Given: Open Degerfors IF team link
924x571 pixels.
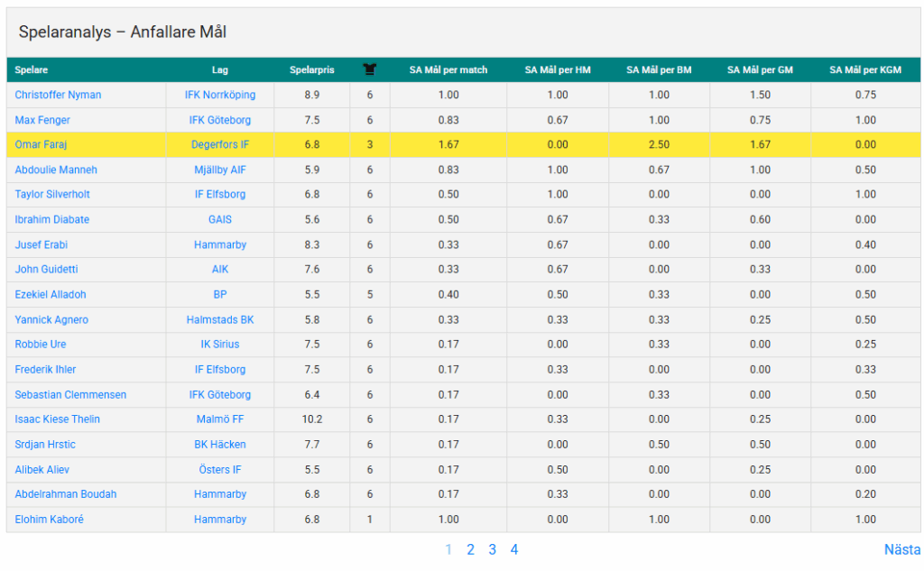Looking at the screenshot, I should pos(220,144).
